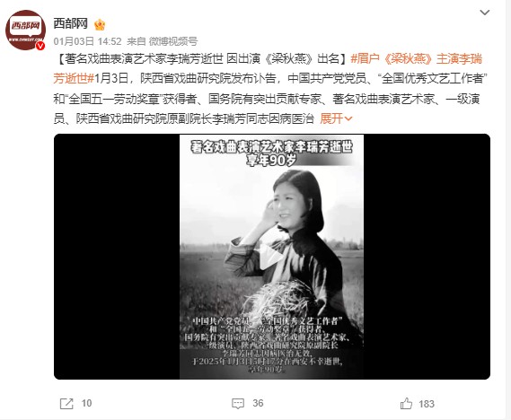Like the post with thumbs-up icon
Viewport: 511px width, 420px height.
[406, 404]
